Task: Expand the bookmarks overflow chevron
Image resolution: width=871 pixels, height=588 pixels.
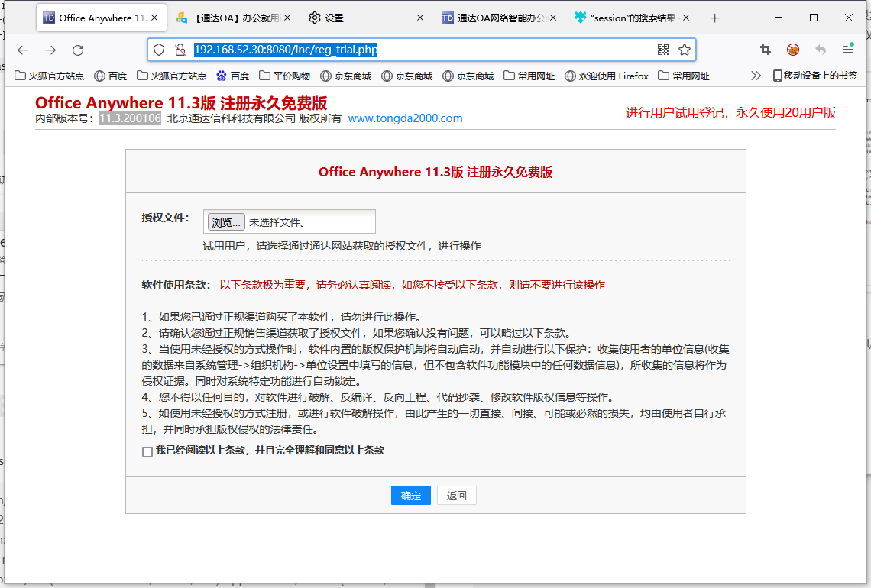Action: tap(756, 76)
